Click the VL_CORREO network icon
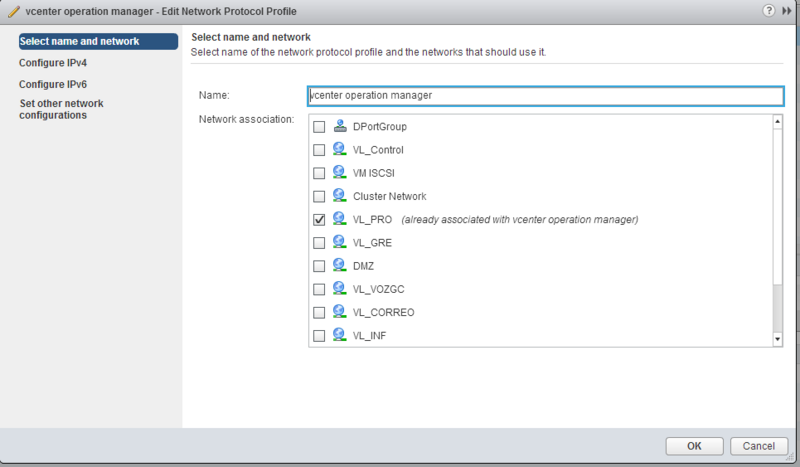 [x=339, y=312]
